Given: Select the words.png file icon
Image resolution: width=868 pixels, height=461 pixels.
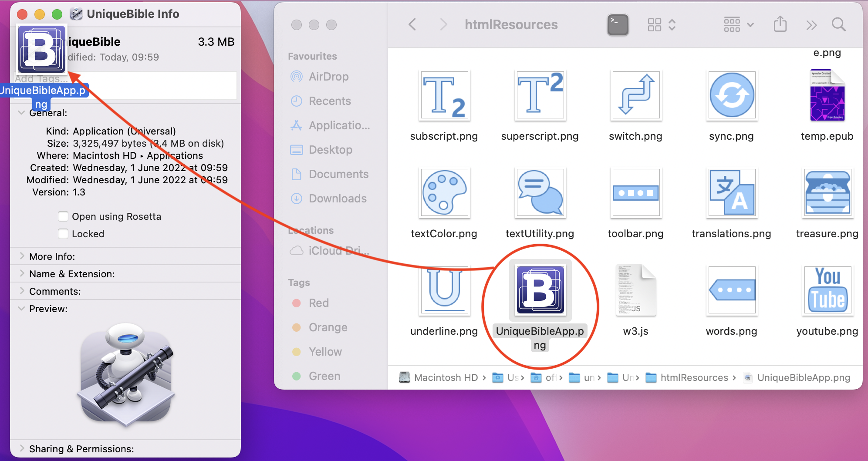Looking at the screenshot, I should click(x=732, y=290).
